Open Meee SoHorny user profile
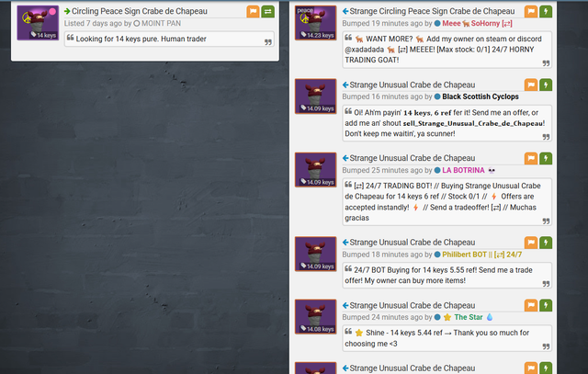588x374 pixels. tap(477, 23)
